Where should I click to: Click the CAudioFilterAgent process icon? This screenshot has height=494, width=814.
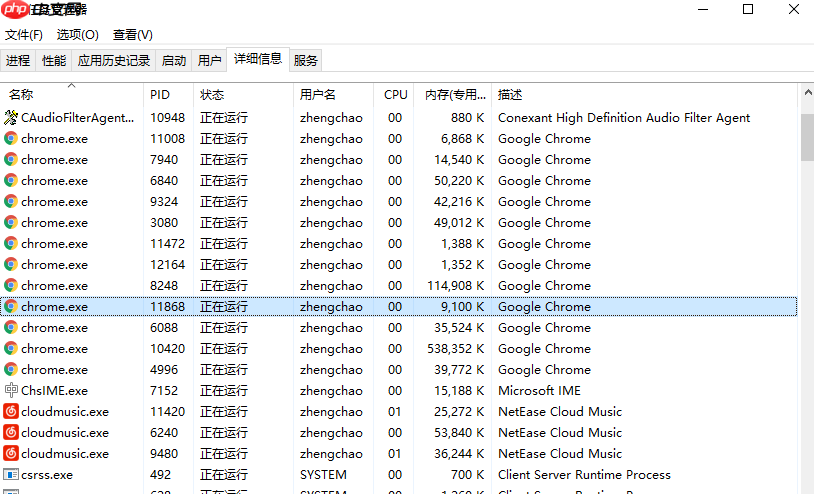tap(10, 117)
